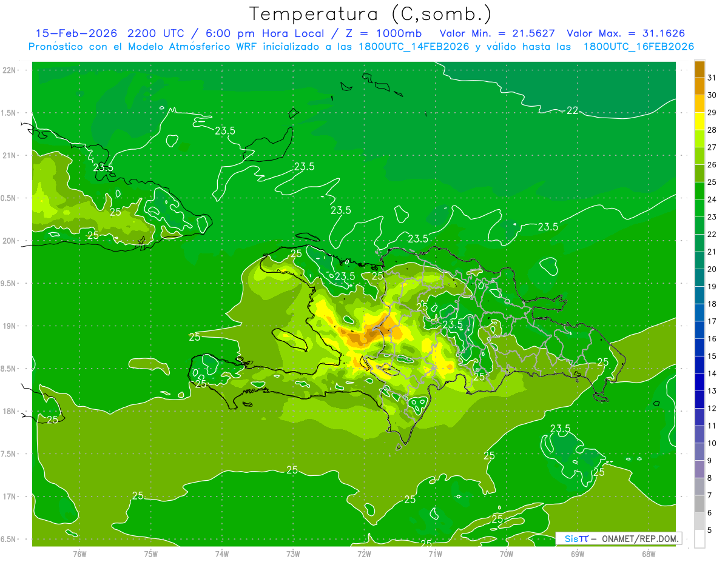The width and height of the screenshot is (728, 562).
Task: Click the "19N" latitude axis label
Action: [10, 326]
